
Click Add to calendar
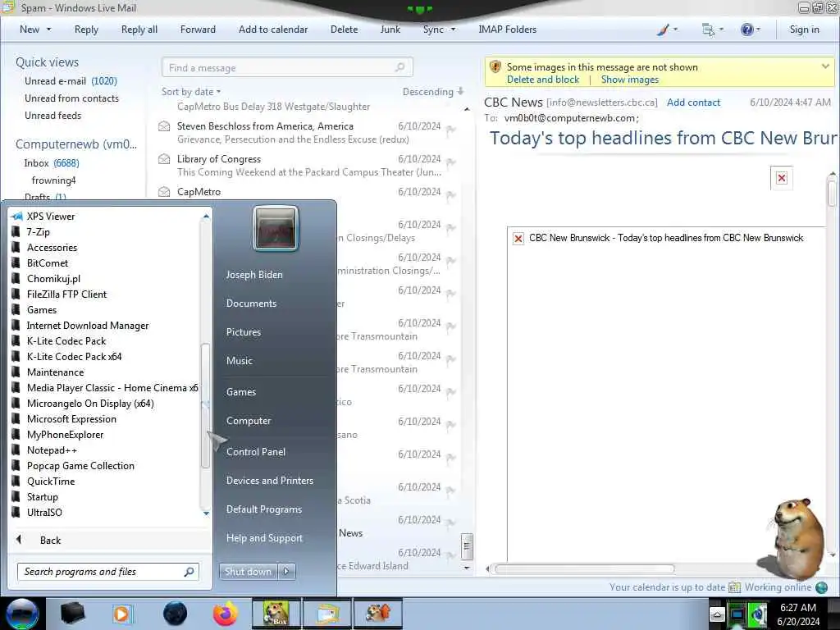[x=273, y=30]
